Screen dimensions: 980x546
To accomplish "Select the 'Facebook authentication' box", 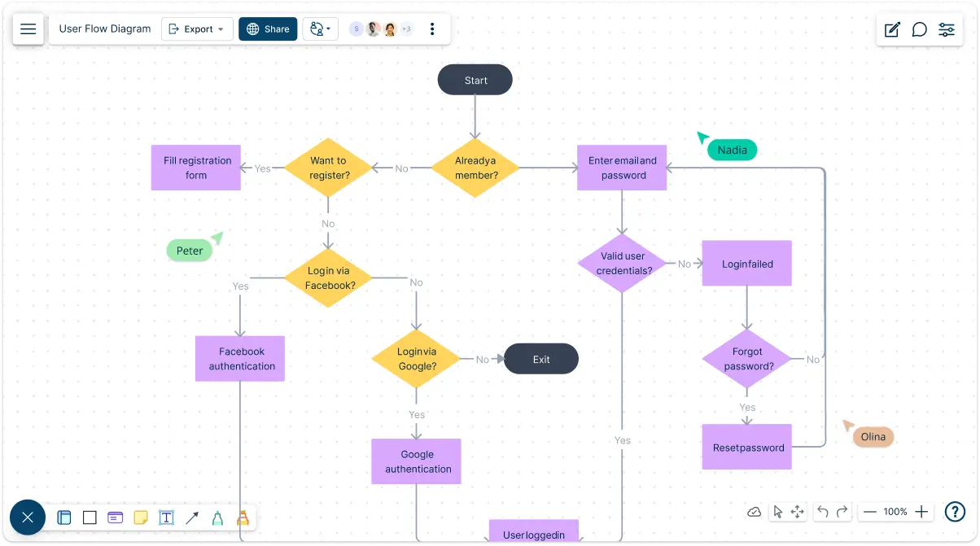I will [x=240, y=359].
